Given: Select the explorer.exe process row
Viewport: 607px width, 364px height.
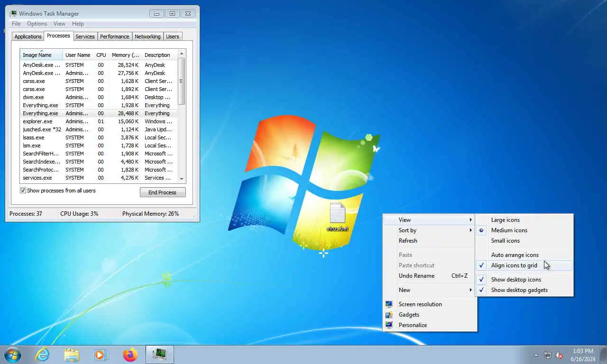Looking at the screenshot, I should 99,121.
